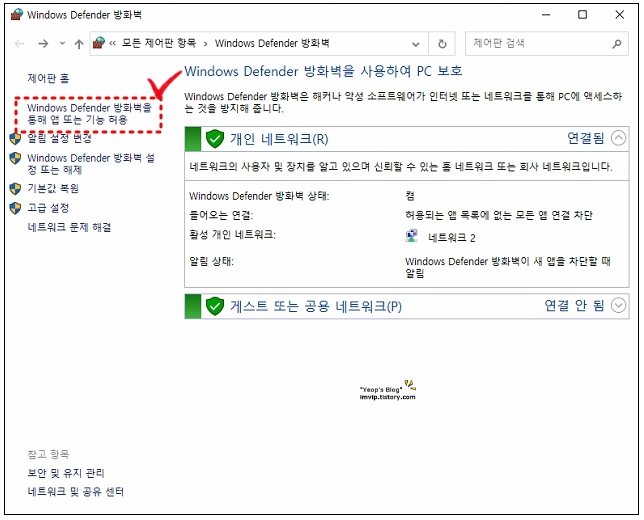Image resolution: width=644 pixels, height=520 pixels.
Task: Open the 네트워크 문제 해결 link
Action: tap(69, 227)
